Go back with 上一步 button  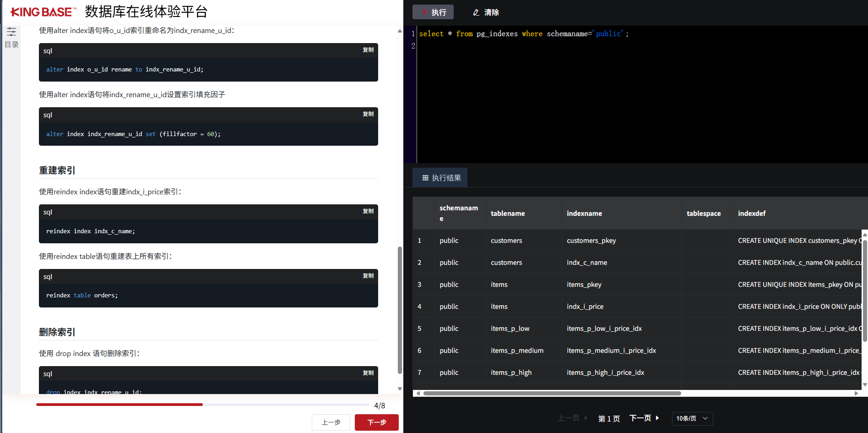click(331, 422)
